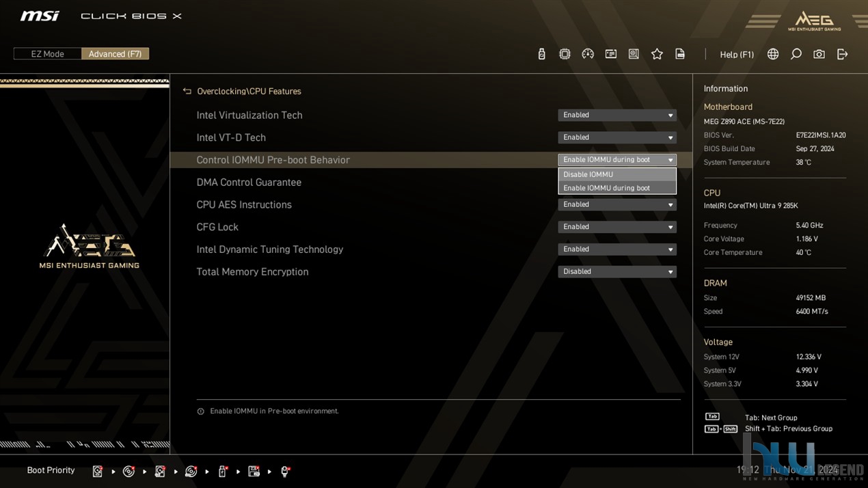The width and height of the screenshot is (868, 488).
Task: Click Overclocking\CPU Features breadcrumb
Action: pyautogui.click(x=249, y=92)
